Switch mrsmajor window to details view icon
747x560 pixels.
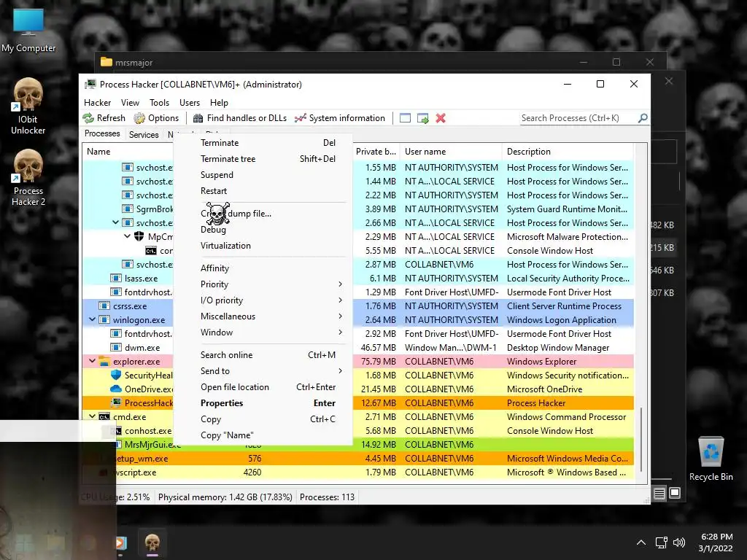click(x=659, y=494)
